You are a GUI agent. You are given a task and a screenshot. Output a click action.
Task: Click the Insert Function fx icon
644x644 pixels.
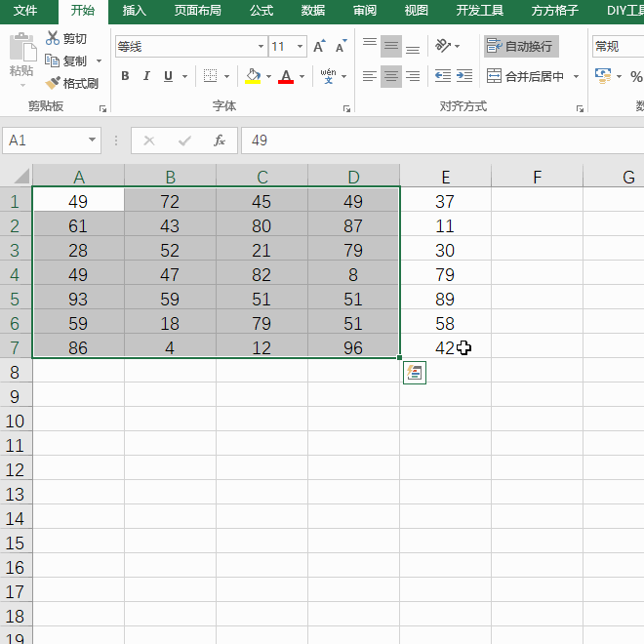click(220, 141)
